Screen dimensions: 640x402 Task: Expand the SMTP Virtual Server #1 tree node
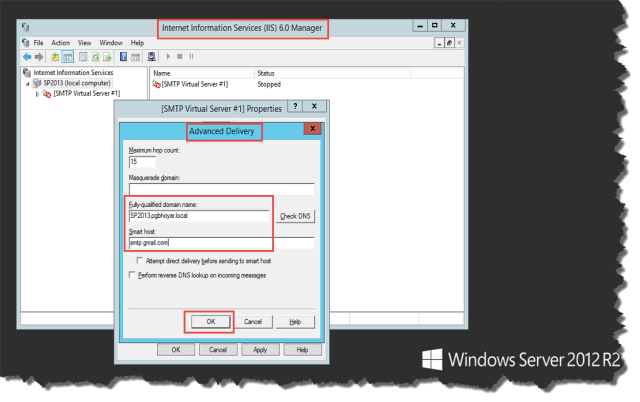(x=38, y=93)
